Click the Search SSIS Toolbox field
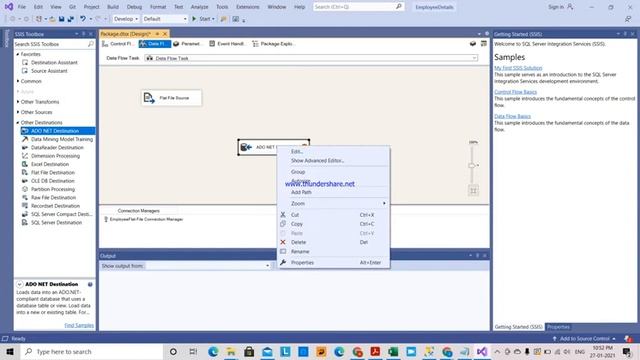 pyautogui.click(x=51, y=44)
